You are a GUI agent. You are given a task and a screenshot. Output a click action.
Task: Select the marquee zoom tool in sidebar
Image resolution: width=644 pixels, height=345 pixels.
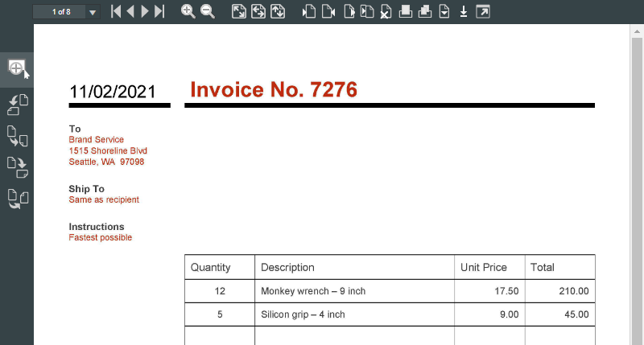point(17,68)
